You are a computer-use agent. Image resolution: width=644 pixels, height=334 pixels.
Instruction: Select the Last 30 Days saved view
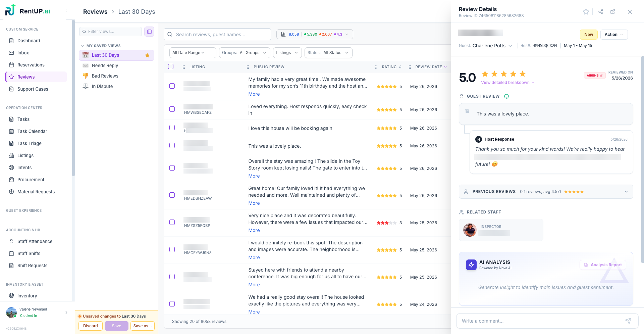click(x=116, y=55)
